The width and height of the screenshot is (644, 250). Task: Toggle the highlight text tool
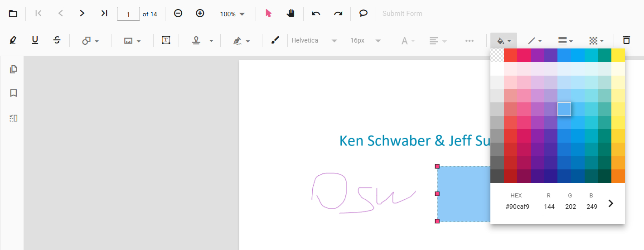coord(13,40)
